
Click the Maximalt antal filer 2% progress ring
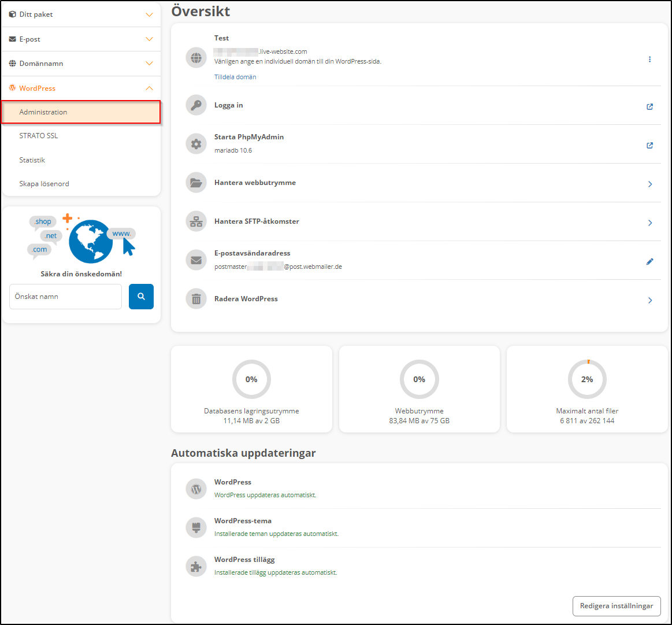click(x=587, y=379)
